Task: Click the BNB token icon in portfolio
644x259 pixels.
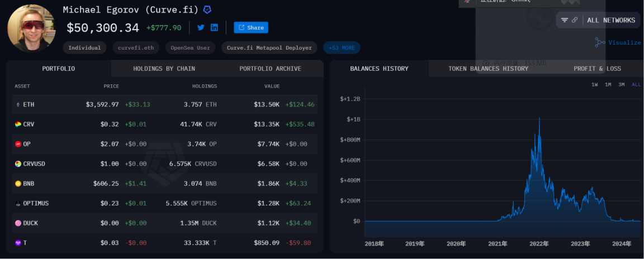Action: (18, 183)
